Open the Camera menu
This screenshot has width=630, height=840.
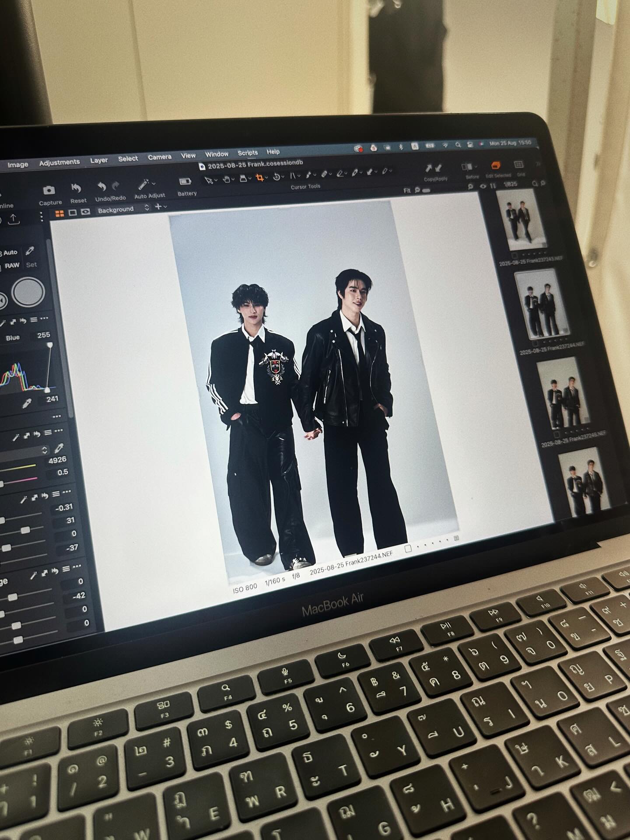[x=159, y=157]
